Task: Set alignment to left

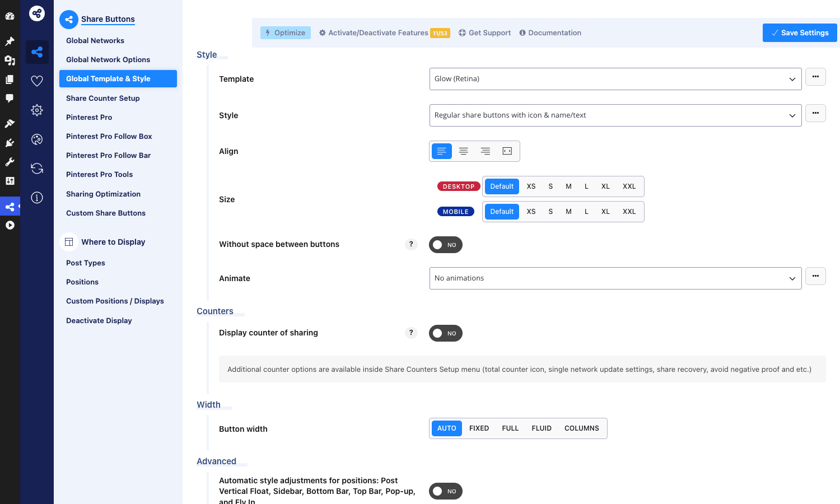Action: pos(442,151)
